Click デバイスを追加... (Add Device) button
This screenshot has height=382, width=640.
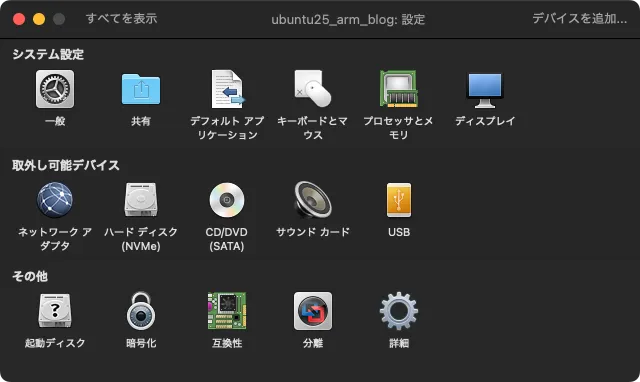coord(580,18)
